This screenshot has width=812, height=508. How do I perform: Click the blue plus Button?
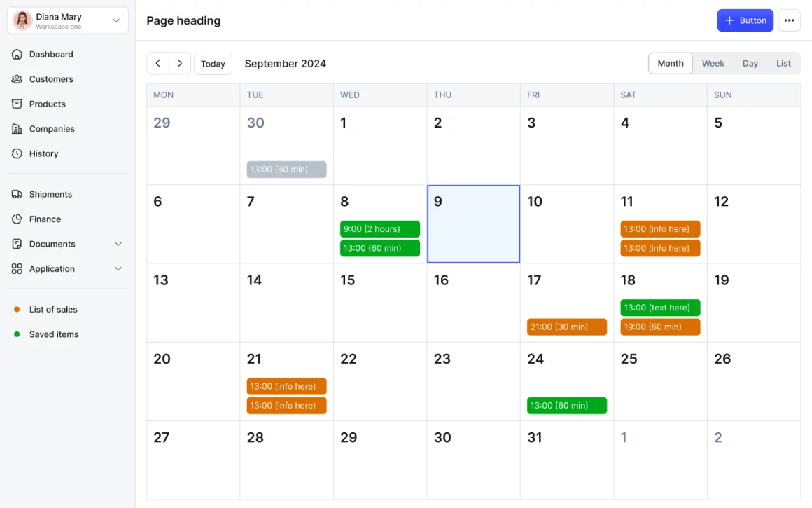click(x=745, y=20)
